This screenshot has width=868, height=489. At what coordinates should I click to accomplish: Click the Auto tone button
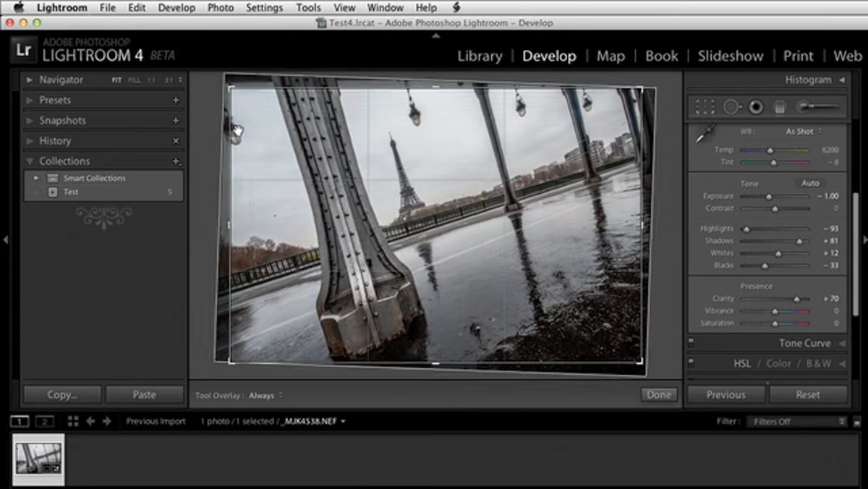[x=811, y=183]
